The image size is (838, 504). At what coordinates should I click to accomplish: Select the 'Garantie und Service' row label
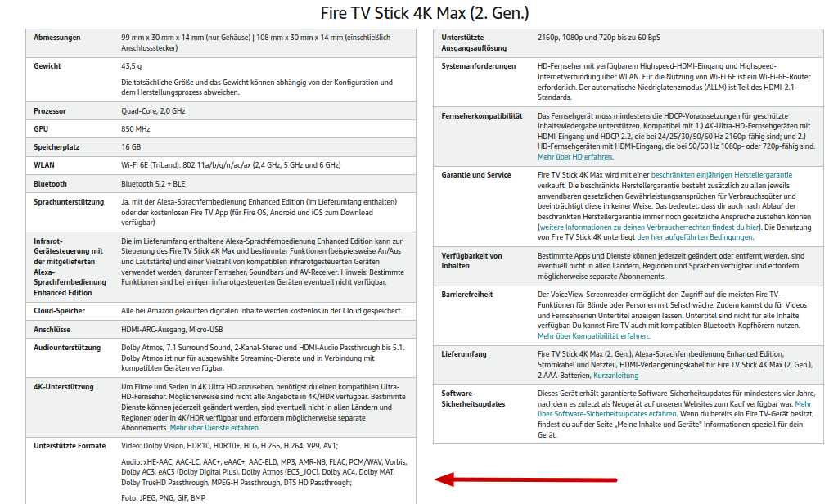476,175
